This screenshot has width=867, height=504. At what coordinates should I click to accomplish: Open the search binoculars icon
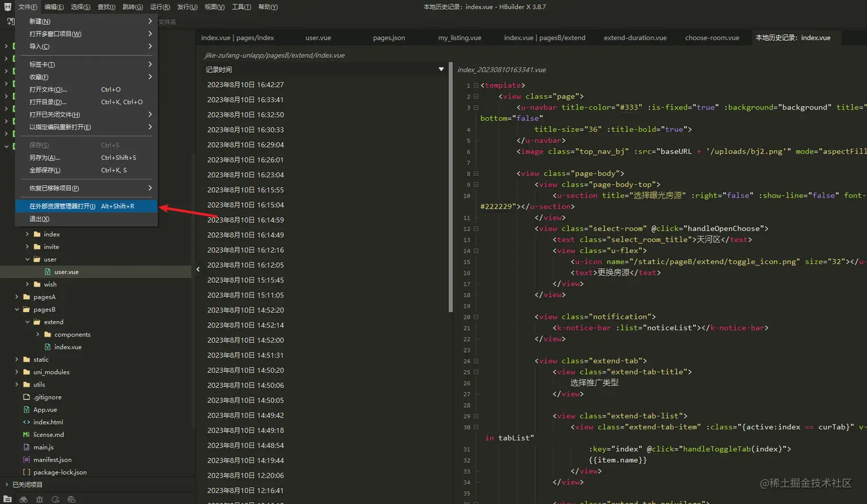point(24,499)
